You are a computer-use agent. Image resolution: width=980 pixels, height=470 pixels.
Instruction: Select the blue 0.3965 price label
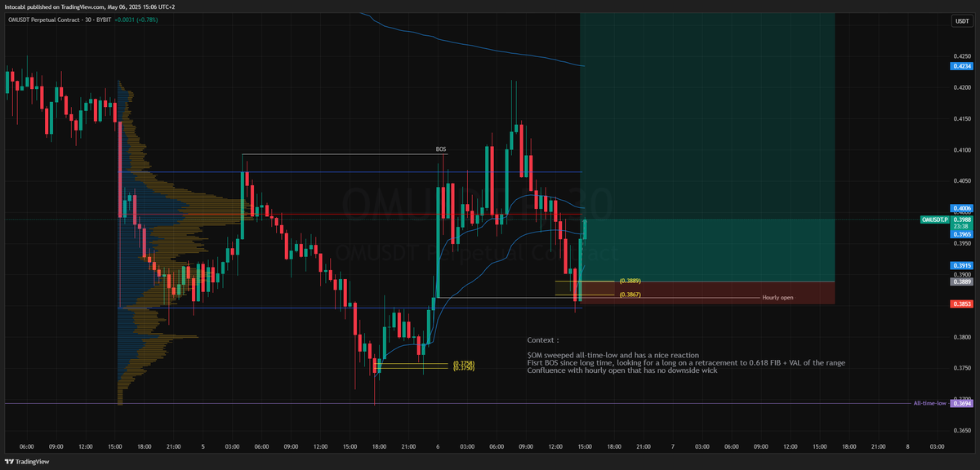click(960, 234)
